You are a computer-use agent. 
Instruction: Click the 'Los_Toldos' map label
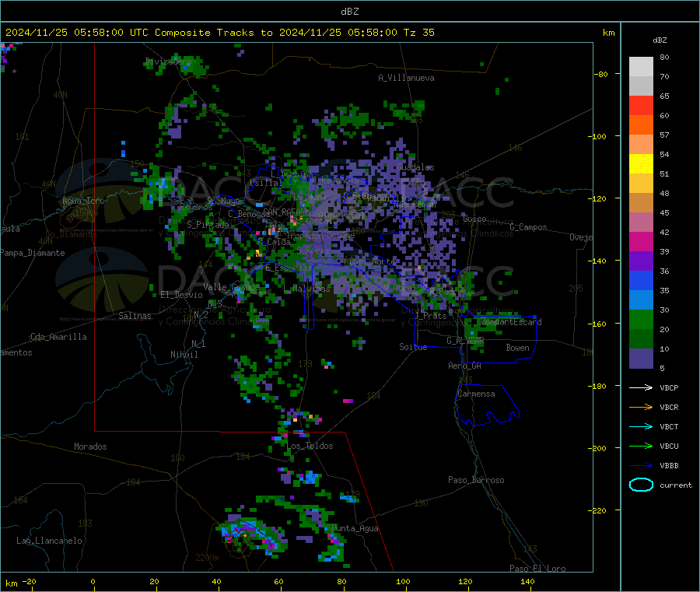pyautogui.click(x=310, y=446)
